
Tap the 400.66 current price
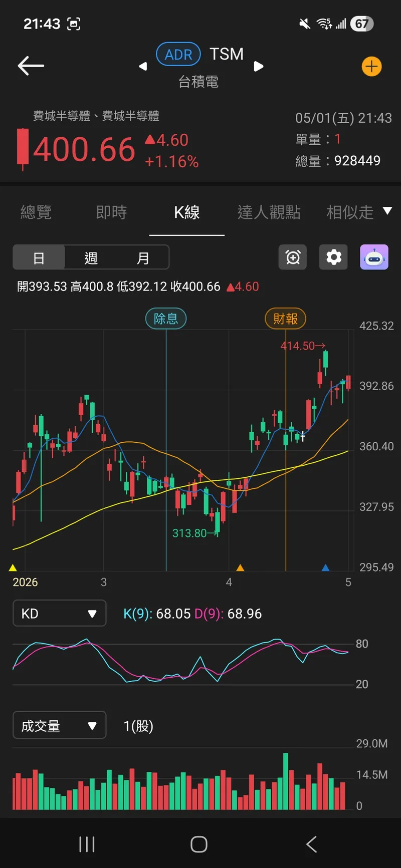point(84,149)
